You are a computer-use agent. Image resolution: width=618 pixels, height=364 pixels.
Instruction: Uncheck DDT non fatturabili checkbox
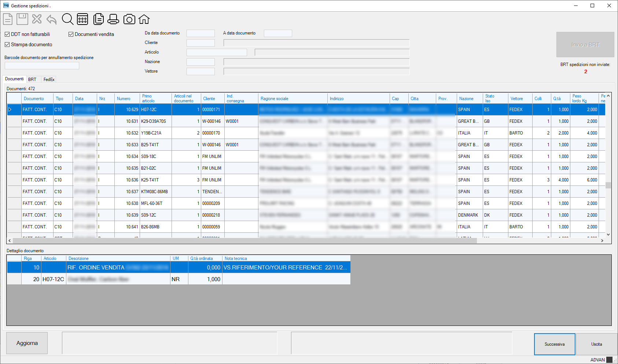(x=7, y=34)
